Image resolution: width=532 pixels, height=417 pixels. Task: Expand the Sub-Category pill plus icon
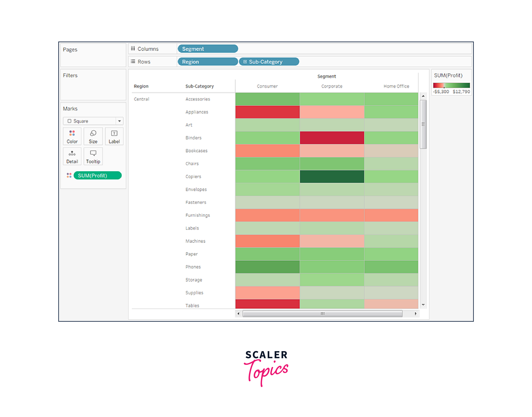[x=245, y=62]
